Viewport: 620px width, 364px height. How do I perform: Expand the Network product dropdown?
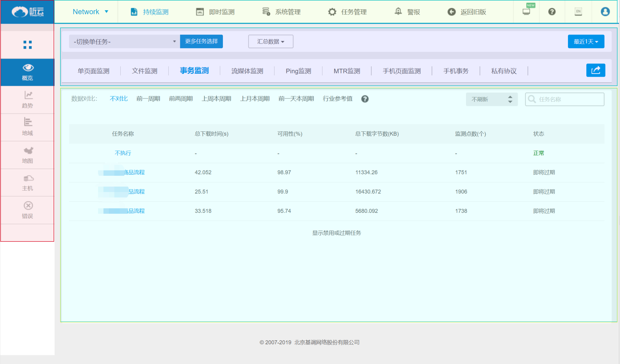90,12
